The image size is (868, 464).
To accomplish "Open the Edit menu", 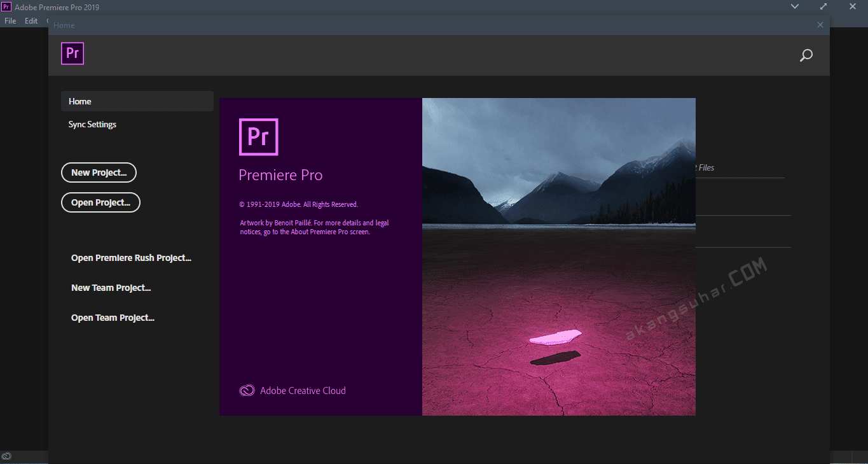I will [x=31, y=21].
